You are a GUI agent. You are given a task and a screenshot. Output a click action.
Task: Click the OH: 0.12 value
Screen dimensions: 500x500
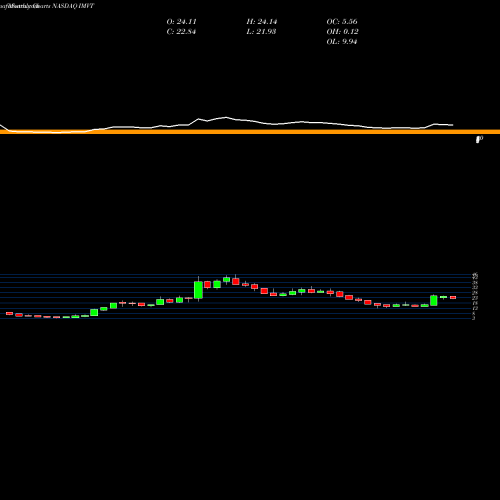tap(342, 32)
